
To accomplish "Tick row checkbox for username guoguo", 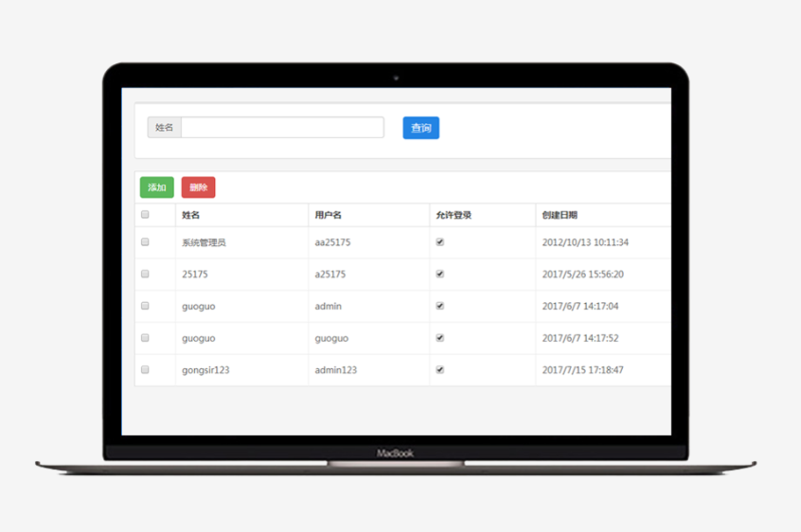I will 145,338.
